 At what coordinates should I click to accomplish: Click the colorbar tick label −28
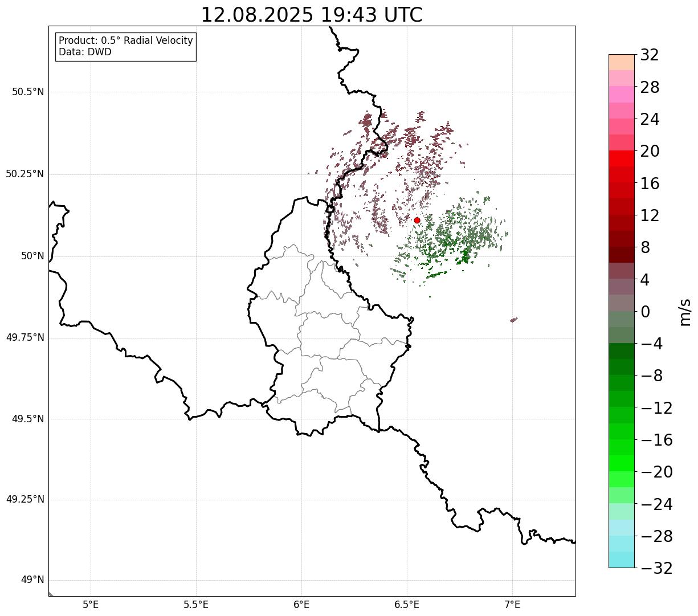(656, 536)
